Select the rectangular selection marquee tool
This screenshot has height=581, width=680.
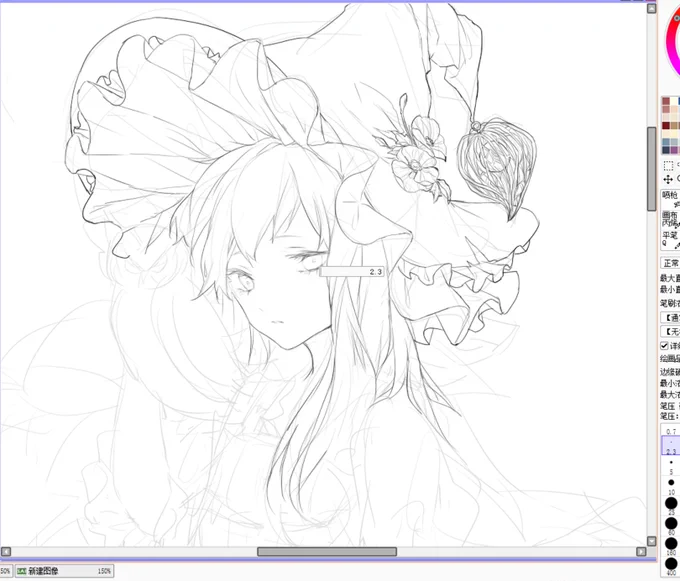pyautogui.click(x=668, y=165)
